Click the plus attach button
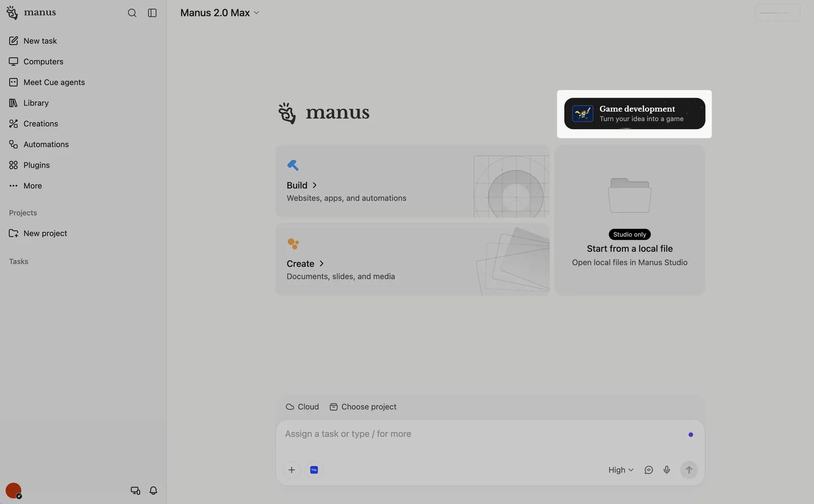The height and width of the screenshot is (504, 814). [x=292, y=470]
